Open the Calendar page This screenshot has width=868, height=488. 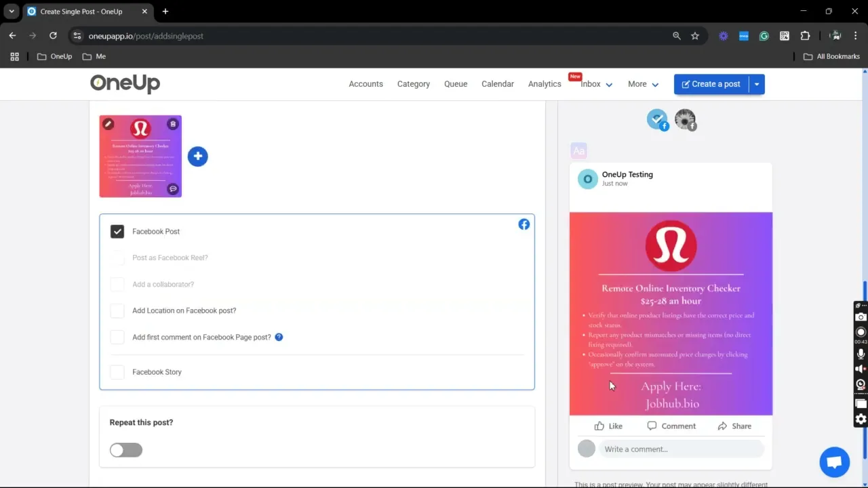tap(498, 84)
